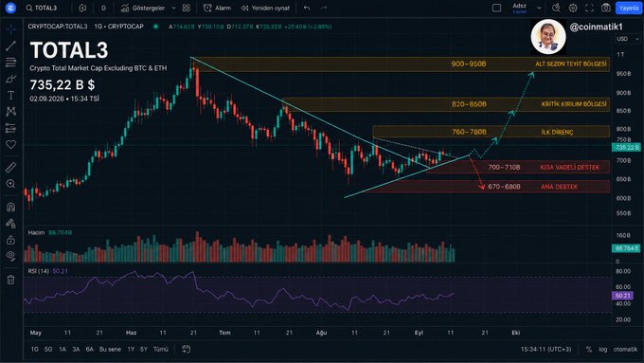The width and height of the screenshot is (644, 363).
Task: Select the Fibonacci retracement tool
Action: click(x=10, y=62)
